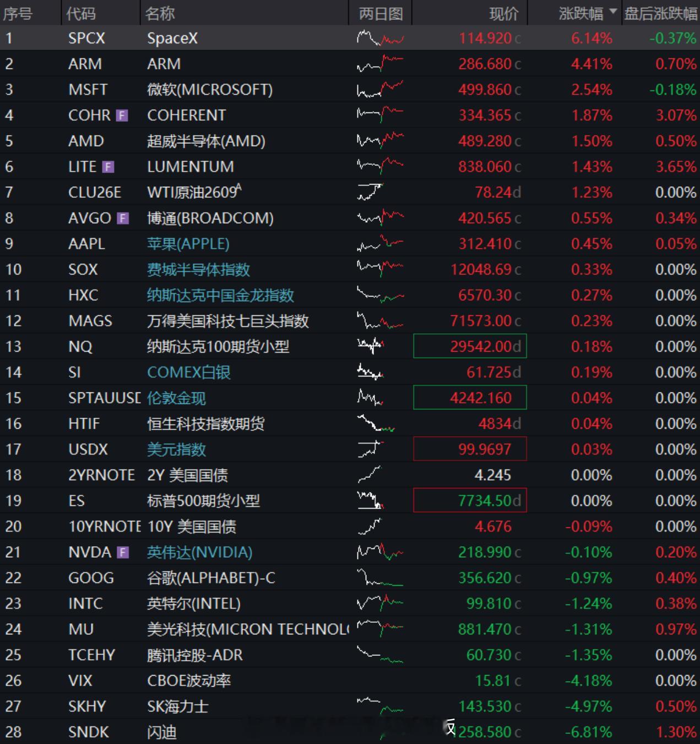Open the 伦敦金现 link
The image size is (700, 744).
[176, 398]
